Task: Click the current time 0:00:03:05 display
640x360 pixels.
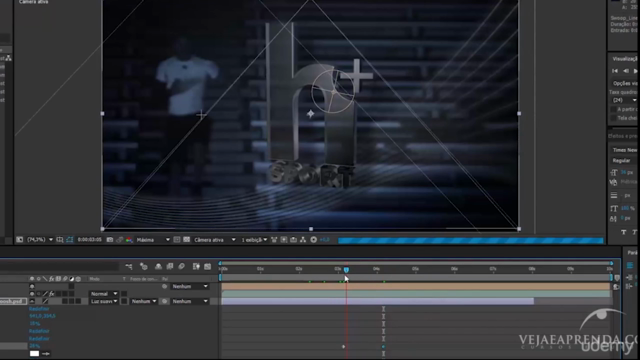Action: click(x=89, y=240)
